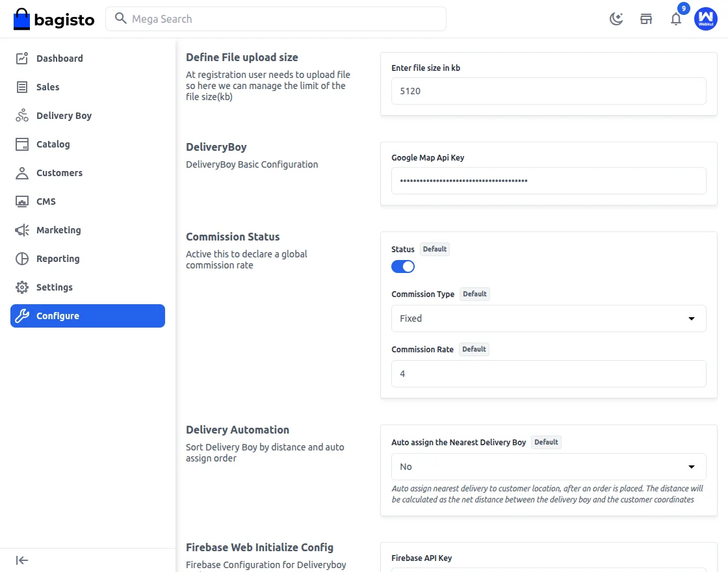
Task: Open the Commission Type dropdown showing Fixed
Action: click(549, 318)
